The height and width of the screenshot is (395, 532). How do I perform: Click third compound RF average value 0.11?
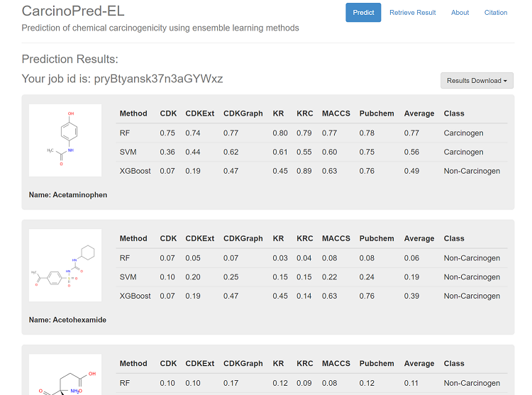tap(411, 383)
